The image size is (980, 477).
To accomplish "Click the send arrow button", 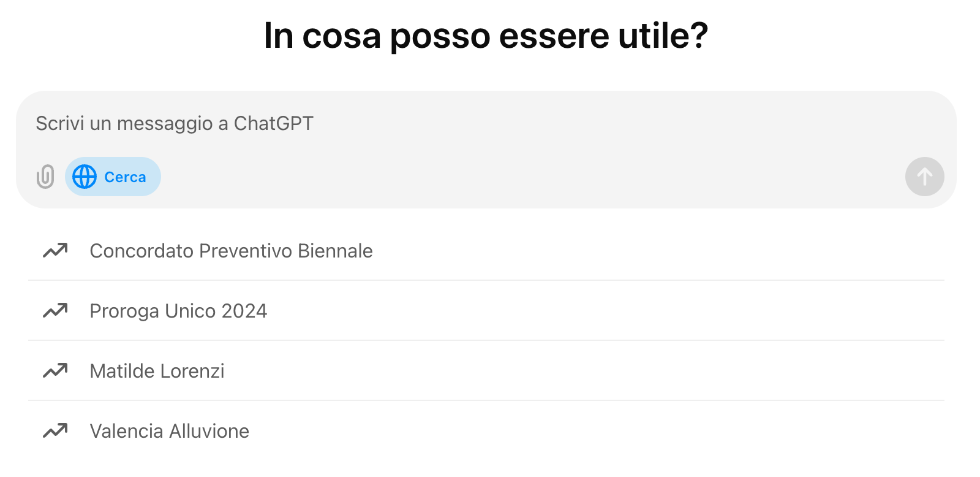I will point(924,177).
